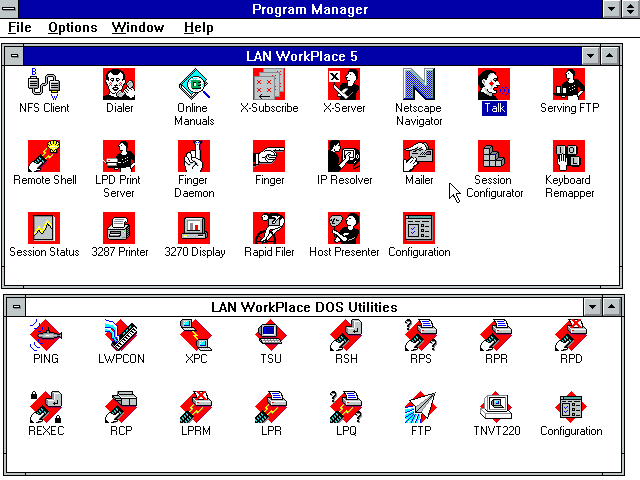Click the Program Manager title bar

pyautogui.click(x=310, y=9)
